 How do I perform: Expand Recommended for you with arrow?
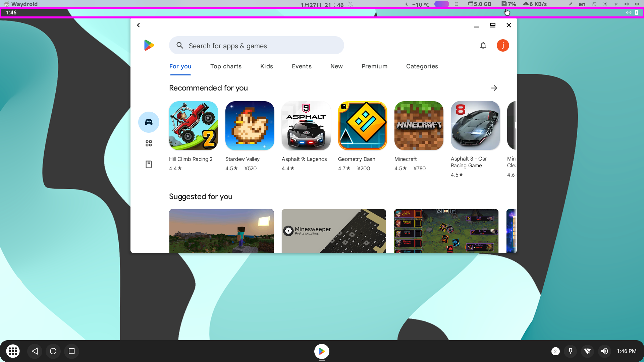pos(494,88)
